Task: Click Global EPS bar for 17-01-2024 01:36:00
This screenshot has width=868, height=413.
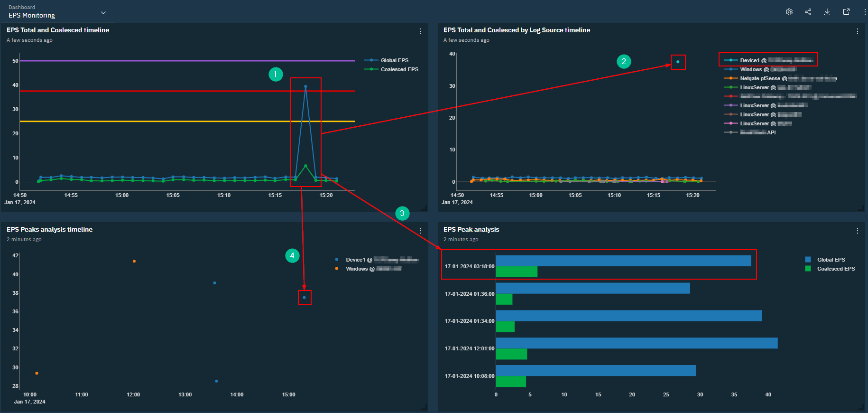Action: [x=593, y=288]
